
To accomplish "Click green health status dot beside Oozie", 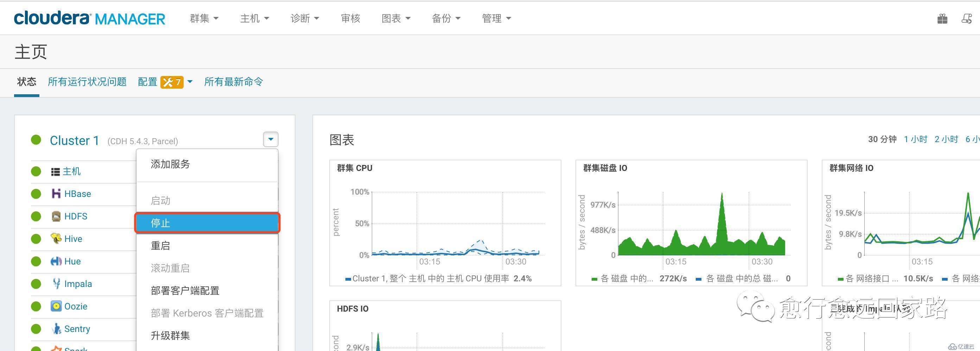I will pyautogui.click(x=36, y=306).
